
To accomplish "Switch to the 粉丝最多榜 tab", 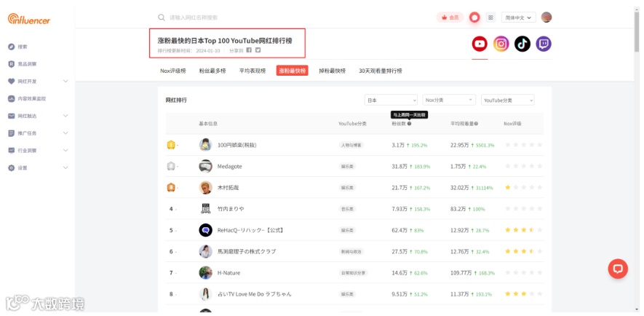I will (x=212, y=71).
